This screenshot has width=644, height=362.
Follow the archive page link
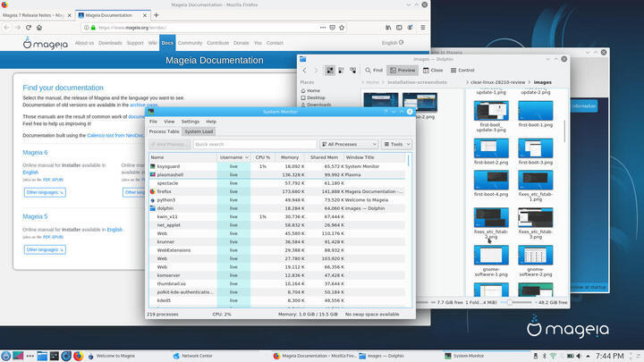(144, 105)
